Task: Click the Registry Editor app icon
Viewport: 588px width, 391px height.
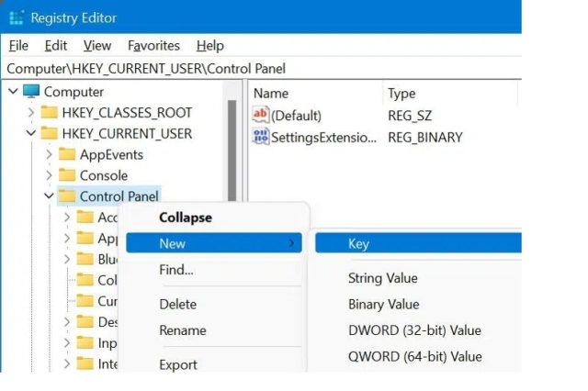Action: tap(17, 17)
